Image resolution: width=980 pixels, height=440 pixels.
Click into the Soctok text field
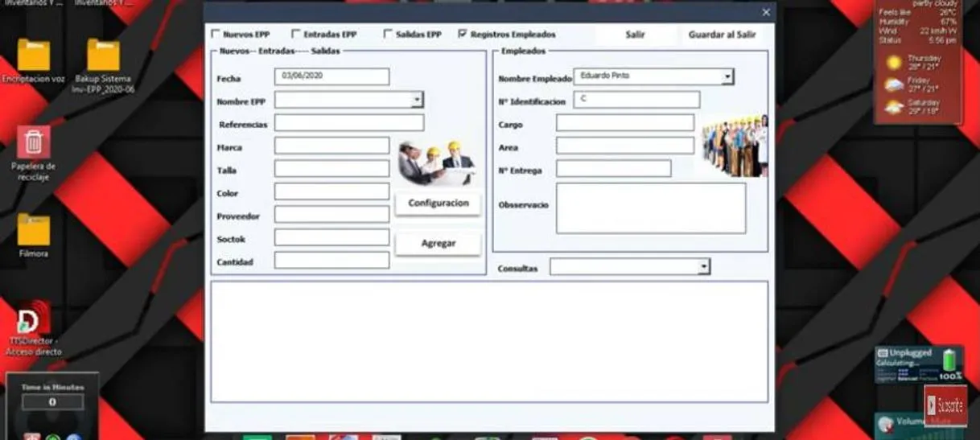pos(331,237)
